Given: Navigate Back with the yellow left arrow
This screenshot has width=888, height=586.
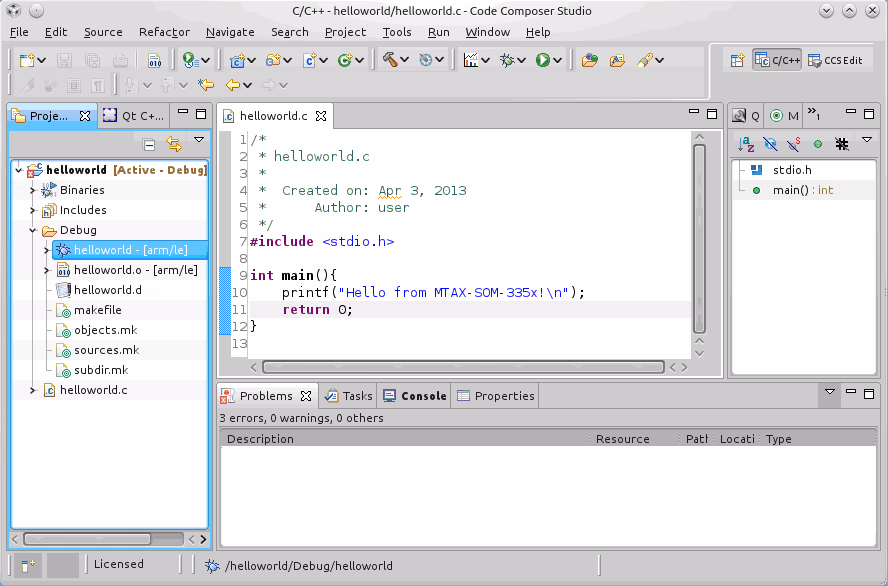Looking at the screenshot, I should [233, 85].
